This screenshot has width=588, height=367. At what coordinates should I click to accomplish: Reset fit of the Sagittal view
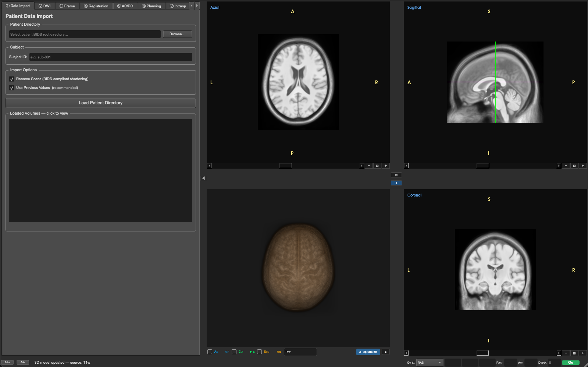[574, 166]
